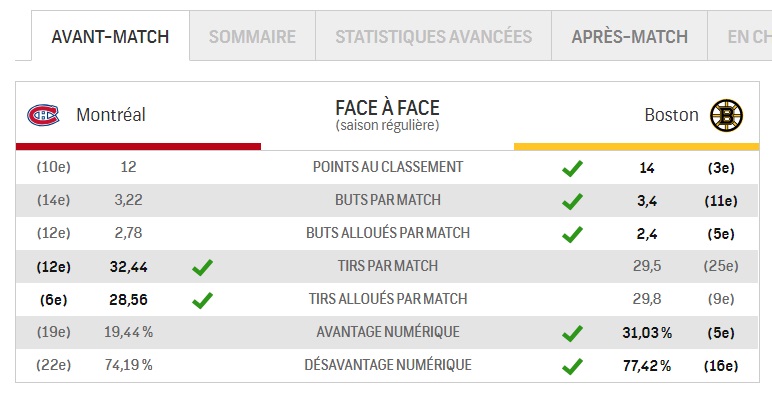Open the Avant-match tab

(x=110, y=36)
